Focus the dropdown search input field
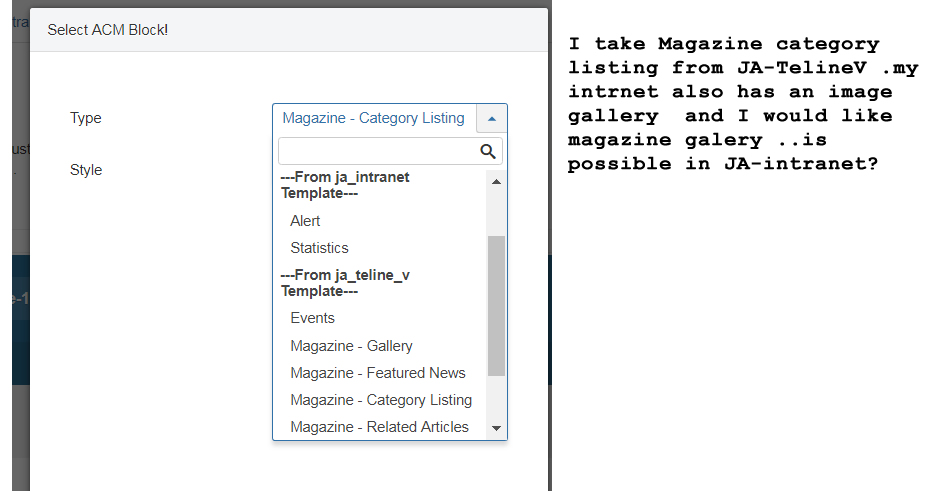Viewport: 937px width, 491px height. pos(390,151)
